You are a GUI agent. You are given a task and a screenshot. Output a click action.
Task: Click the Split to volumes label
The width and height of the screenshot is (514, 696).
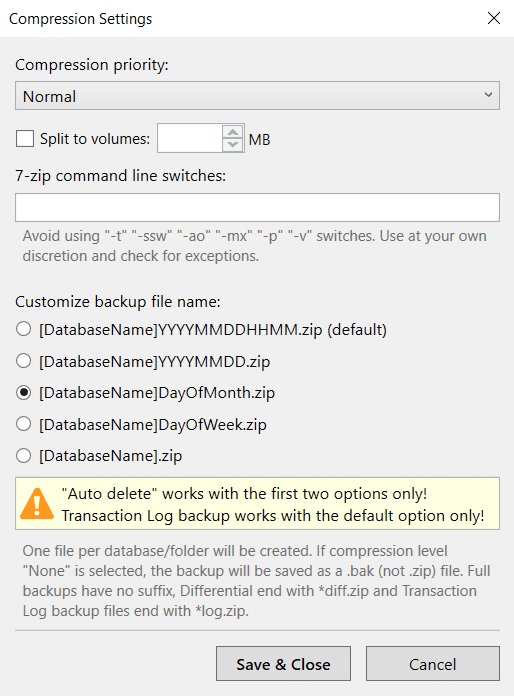click(x=95, y=139)
